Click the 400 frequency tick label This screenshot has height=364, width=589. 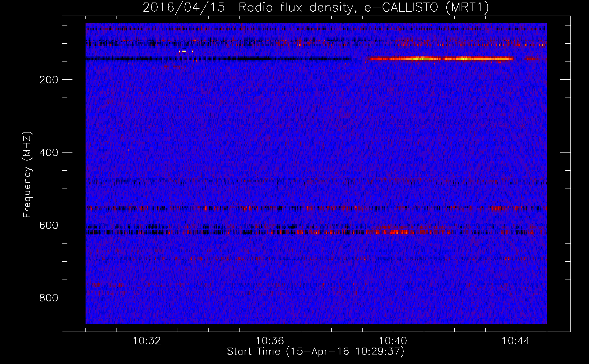pos(49,153)
